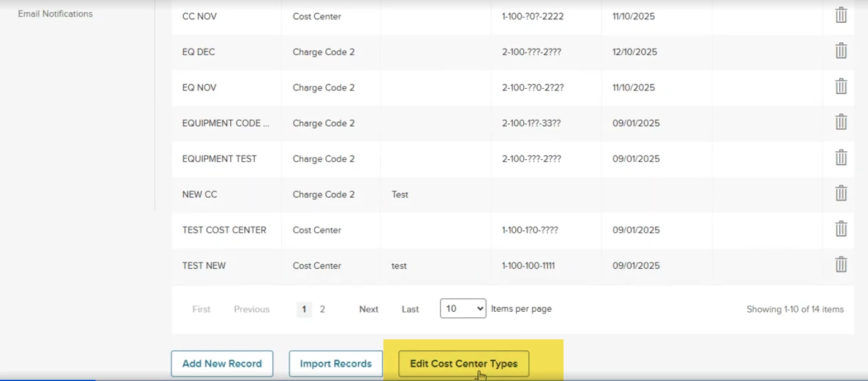This screenshot has width=868, height=381.
Task: Click the Previous page link
Action: pyautogui.click(x=252, y=309)
